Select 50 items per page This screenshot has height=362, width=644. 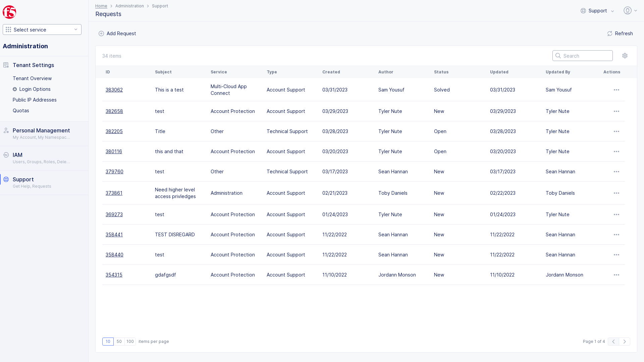(x=119, y=342)
